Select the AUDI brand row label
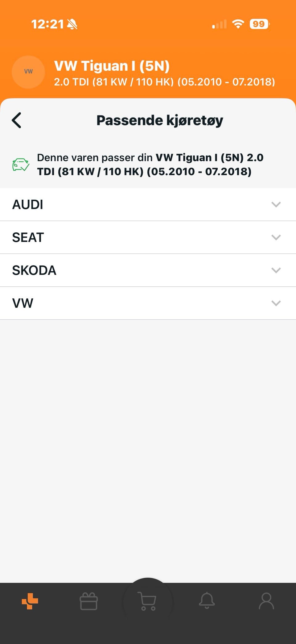This screenshot has width=296, height=644. point(28,205)
